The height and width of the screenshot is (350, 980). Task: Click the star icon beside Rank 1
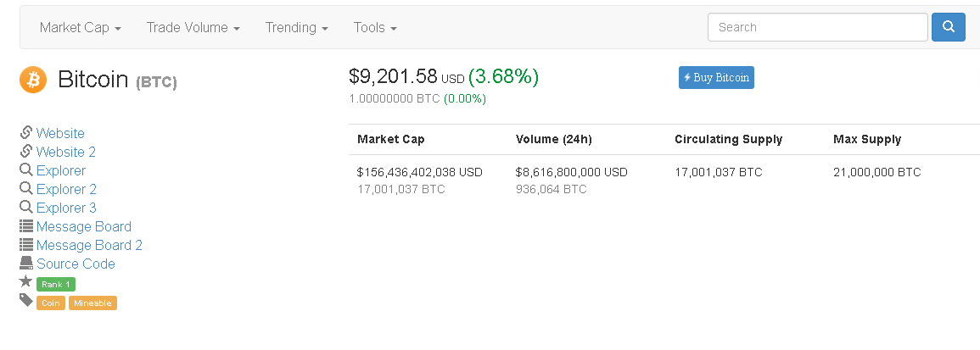[x=26, y=282]
